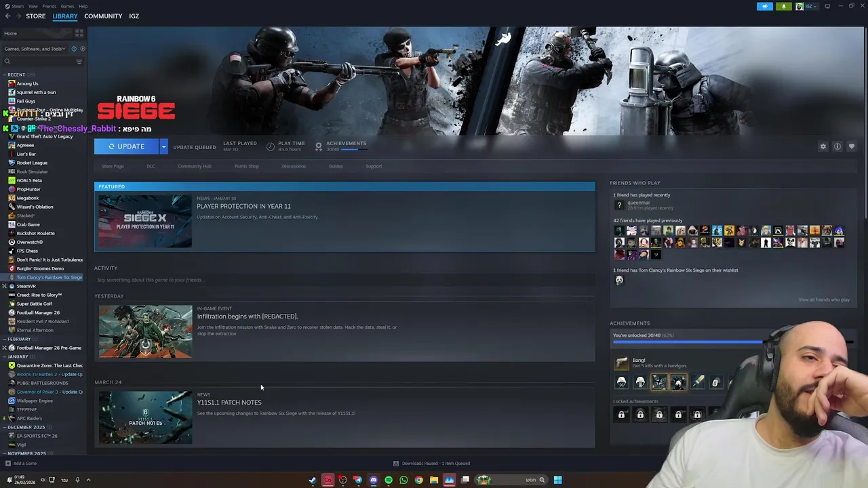Toggle sort by recent clock icon

tap(74, 49)
